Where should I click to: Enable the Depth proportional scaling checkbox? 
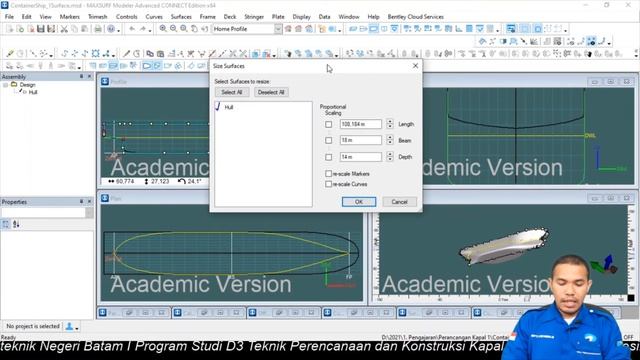pos(329,157)
